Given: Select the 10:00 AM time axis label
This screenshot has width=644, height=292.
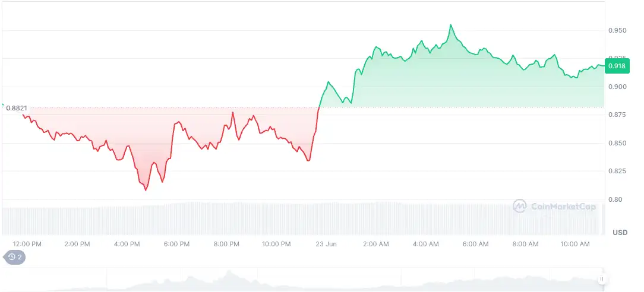Looking at the screenshot, I should click(575, 244).
